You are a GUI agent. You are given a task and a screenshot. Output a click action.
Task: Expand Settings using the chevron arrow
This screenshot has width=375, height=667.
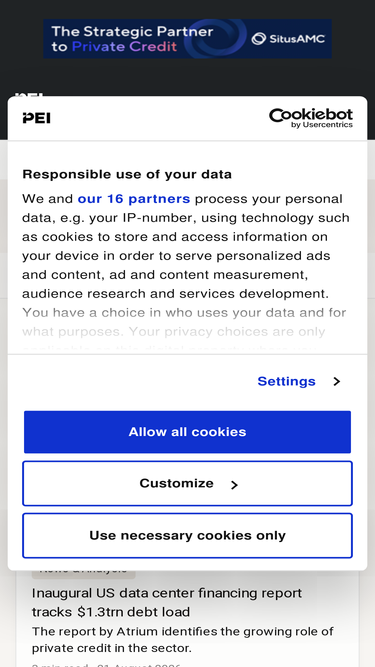[337, 381]
